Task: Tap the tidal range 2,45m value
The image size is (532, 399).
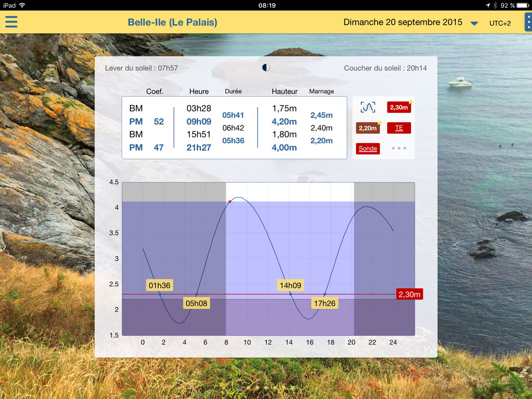Action: [321, 115]
